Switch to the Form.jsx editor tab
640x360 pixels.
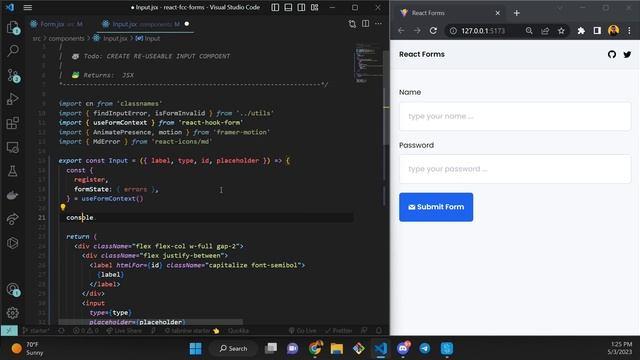(56, 24)
